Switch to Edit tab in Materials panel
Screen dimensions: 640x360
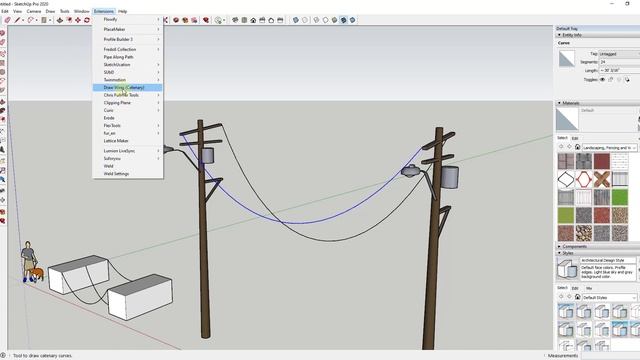(575, 138)
